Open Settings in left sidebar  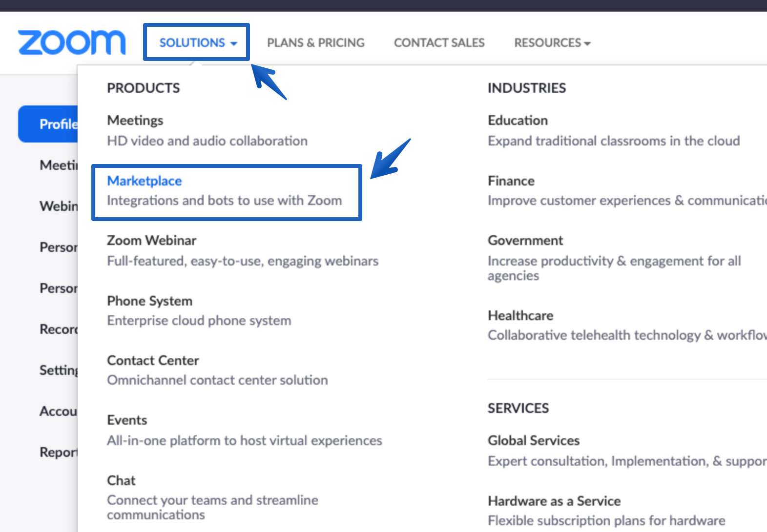pyautogui.click(x=59, y=370)
